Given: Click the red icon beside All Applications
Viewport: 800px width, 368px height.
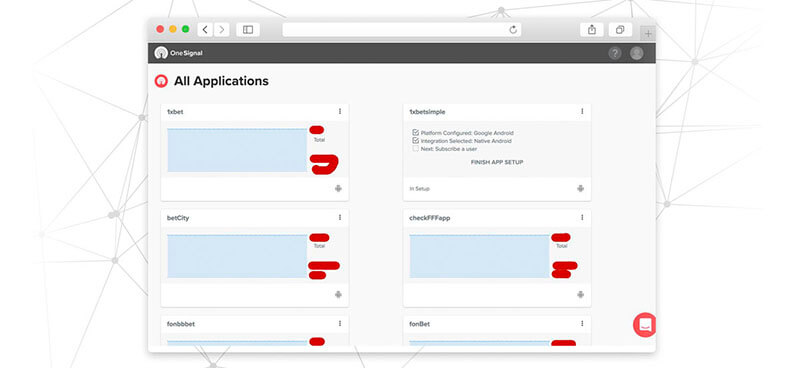Looking at the screenshot, I should 161,81.
